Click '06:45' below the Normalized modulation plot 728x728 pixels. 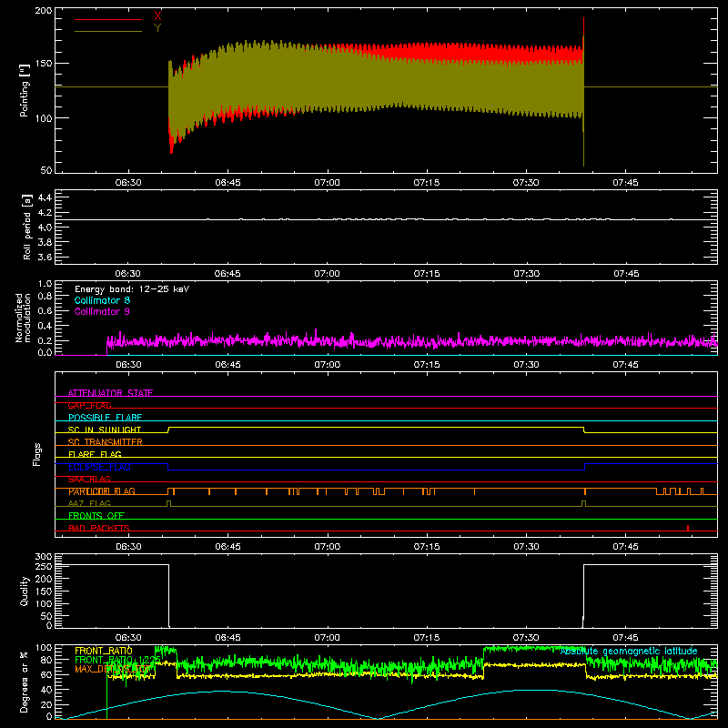[227, 365]
